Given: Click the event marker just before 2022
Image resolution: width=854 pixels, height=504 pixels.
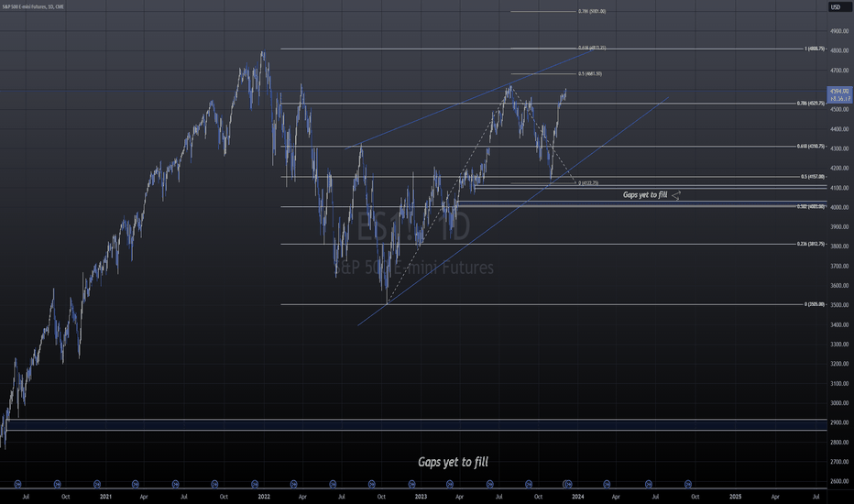Looking at the screenshot, I should tap(255, 484).
